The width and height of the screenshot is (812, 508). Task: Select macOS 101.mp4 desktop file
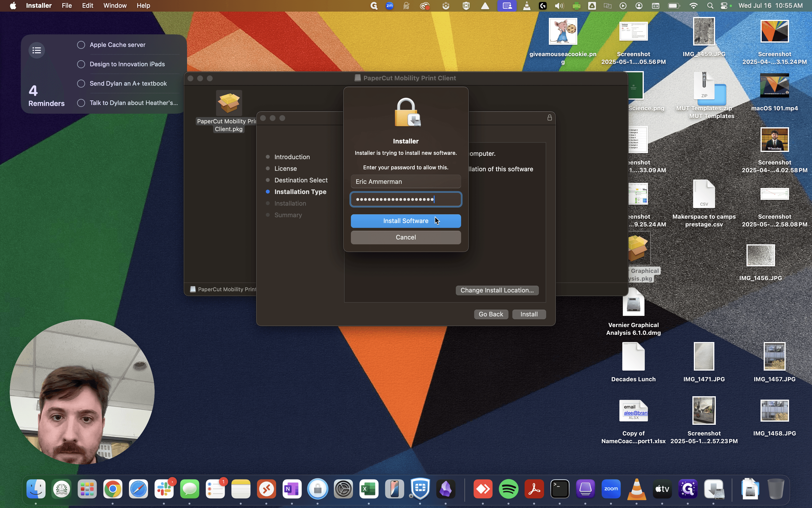click(x=775, y=86)
